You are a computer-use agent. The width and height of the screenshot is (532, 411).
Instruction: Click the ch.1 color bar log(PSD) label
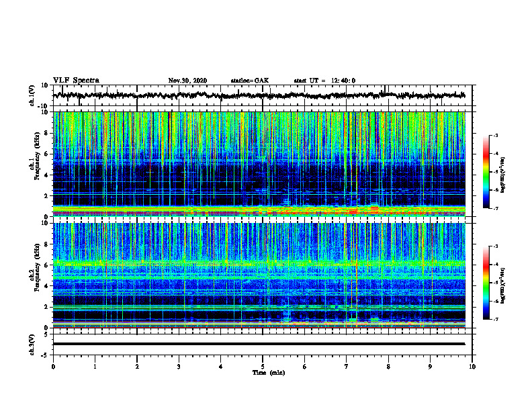tap(503, 175)
